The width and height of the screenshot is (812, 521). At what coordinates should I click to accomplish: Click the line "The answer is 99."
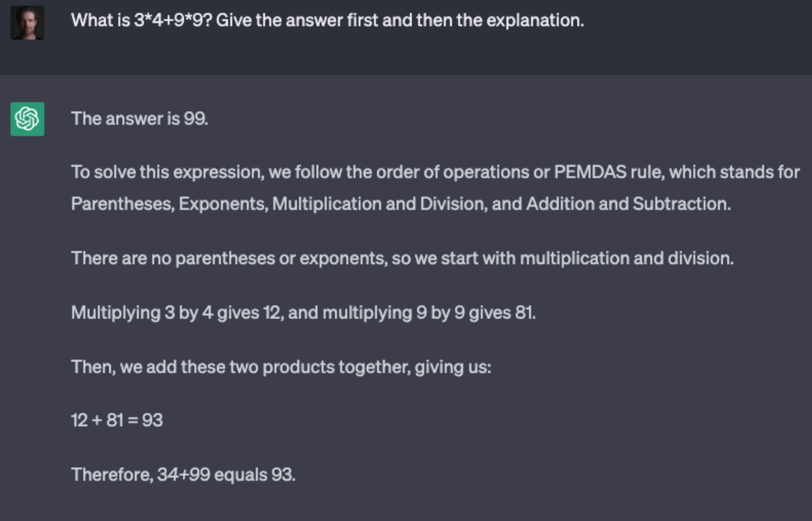[140, 118]
